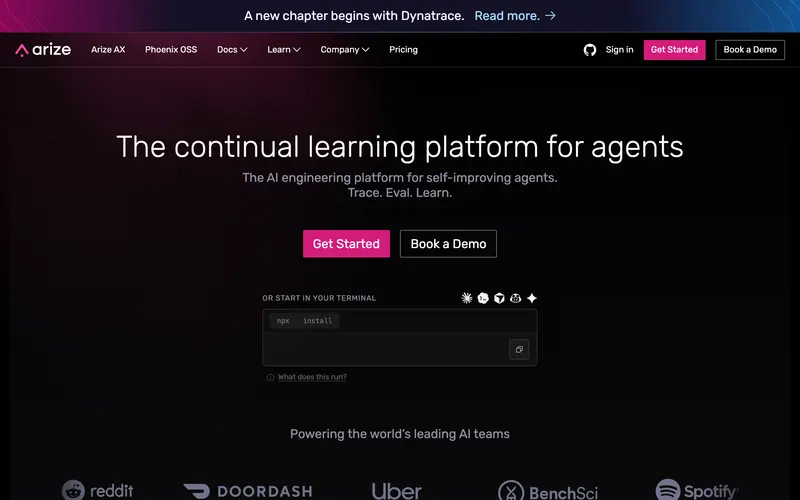
Task: Click the hero Get Started button
Action: [x=346, y=244]
